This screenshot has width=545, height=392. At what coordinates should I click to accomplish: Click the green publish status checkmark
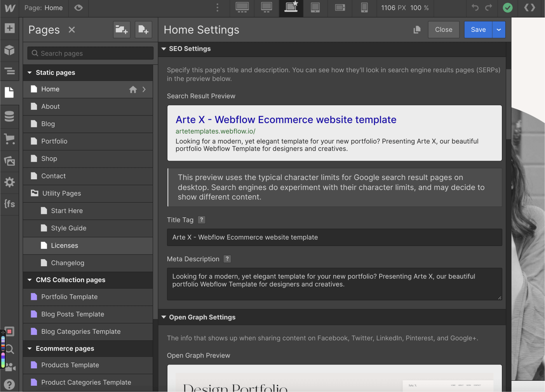(x=507, y=7)
